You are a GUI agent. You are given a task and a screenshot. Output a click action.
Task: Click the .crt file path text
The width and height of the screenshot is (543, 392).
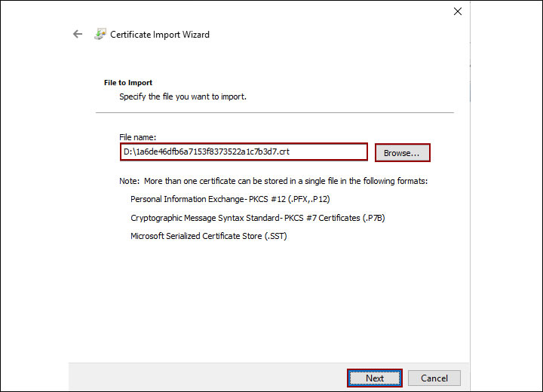click(x=206, y=152)
